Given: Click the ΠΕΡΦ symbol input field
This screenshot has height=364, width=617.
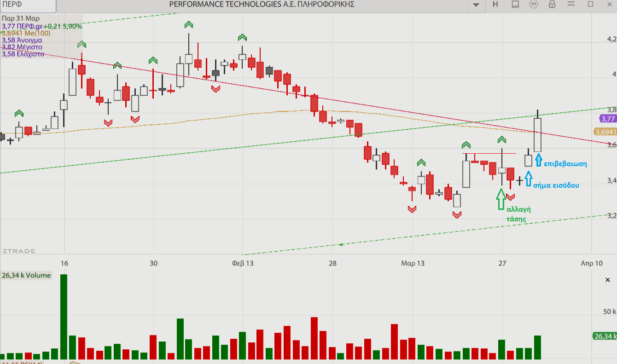Looking at the screenshot, I should coord(28,5).
